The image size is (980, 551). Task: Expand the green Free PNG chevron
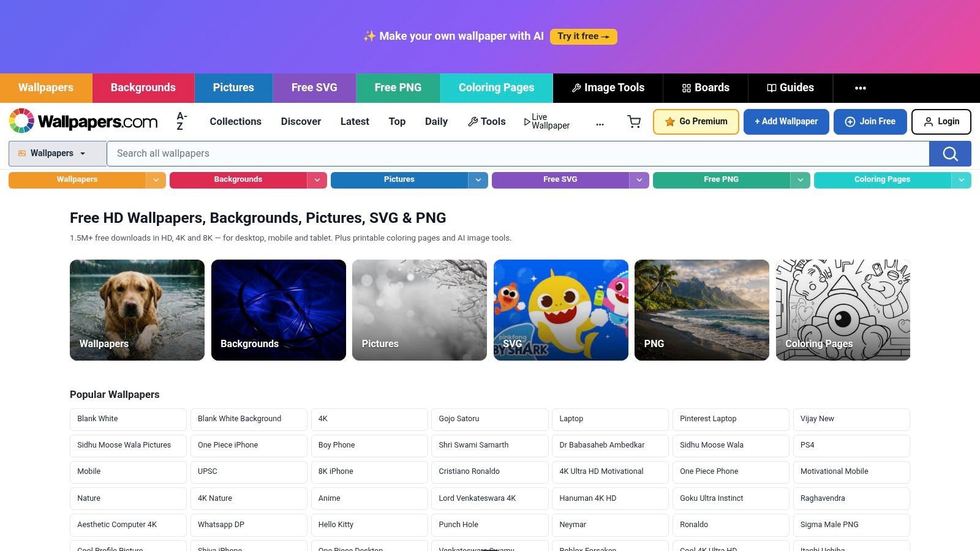coord(800,180)
